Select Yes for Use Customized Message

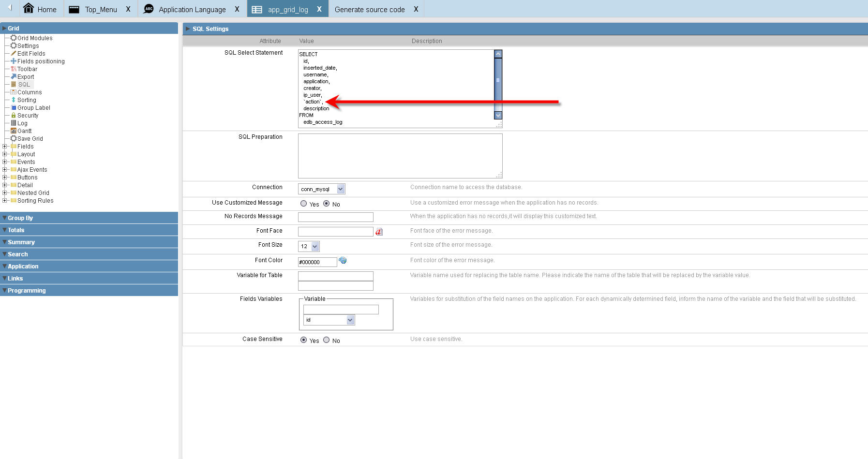303,204
